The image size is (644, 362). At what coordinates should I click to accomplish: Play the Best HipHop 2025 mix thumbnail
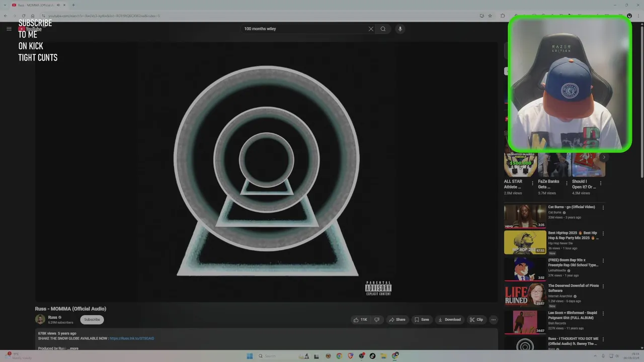click(525, 242)
